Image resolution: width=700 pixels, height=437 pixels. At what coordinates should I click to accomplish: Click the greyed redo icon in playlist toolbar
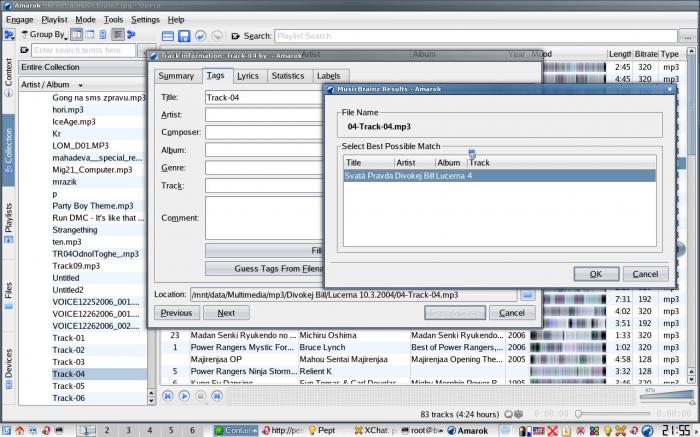click(217, 36)
